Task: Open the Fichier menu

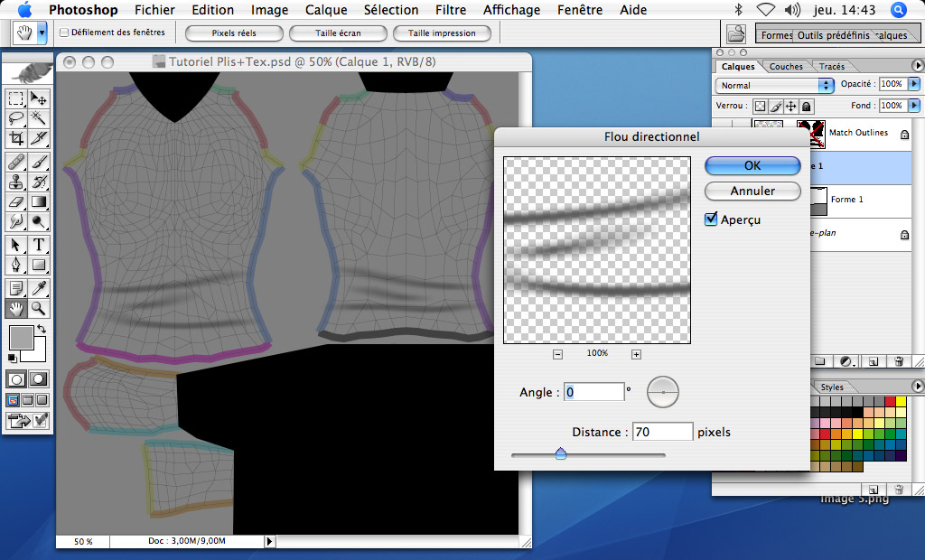Action: (x=154, y=10)
